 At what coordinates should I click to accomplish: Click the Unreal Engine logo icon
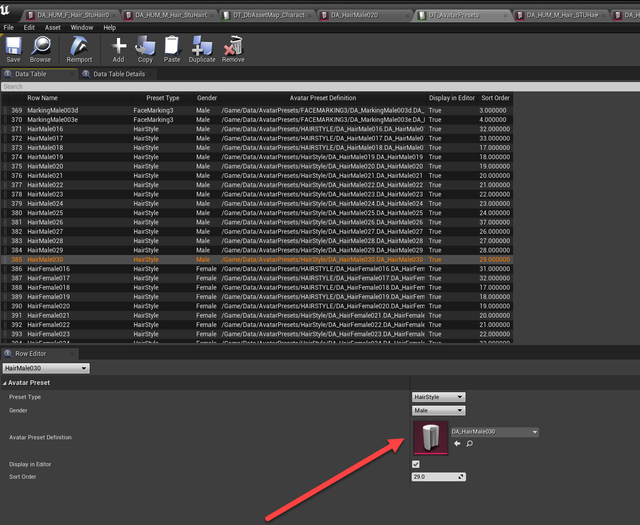[x=5, y=10]
